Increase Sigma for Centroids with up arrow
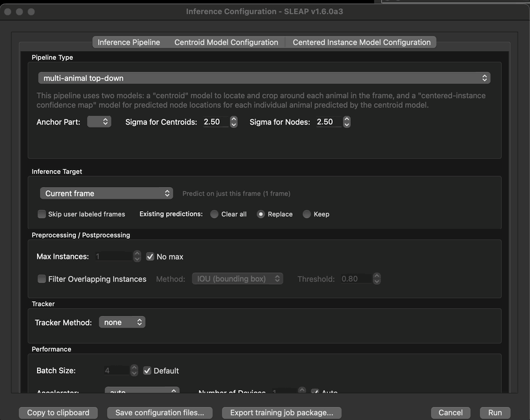The height and width of the screenshot is (420, 530). coord(234,119)
